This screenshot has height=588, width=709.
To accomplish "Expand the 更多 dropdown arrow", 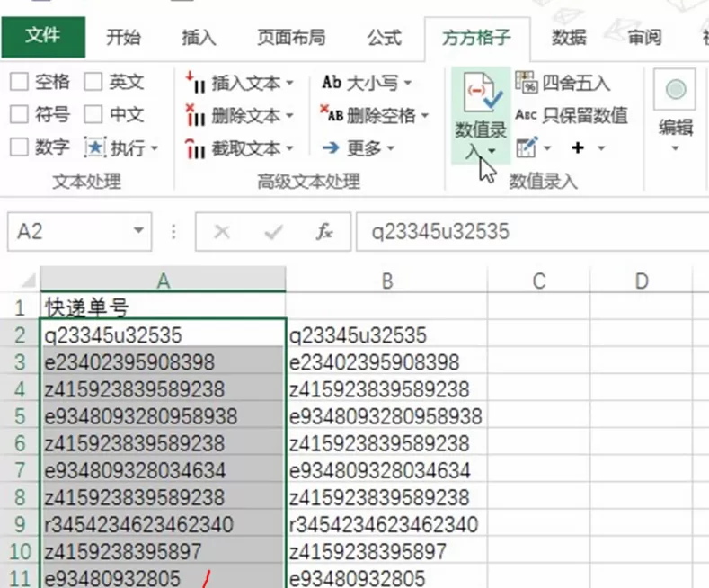I will pos(391,148).
